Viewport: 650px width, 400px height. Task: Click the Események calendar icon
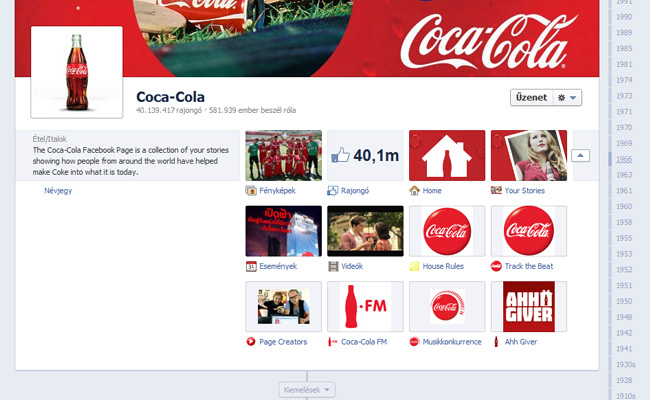[x=251, y=267]
